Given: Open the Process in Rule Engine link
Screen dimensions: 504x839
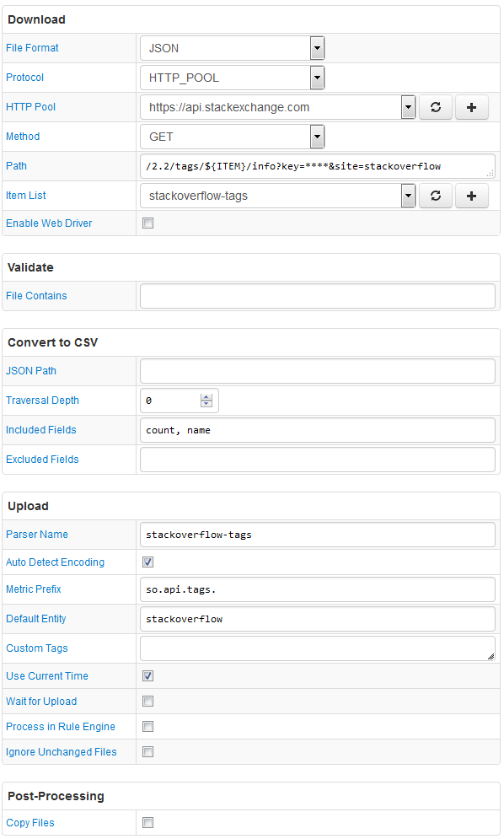Looking at the screenshot, I should (x=61, y=727).
